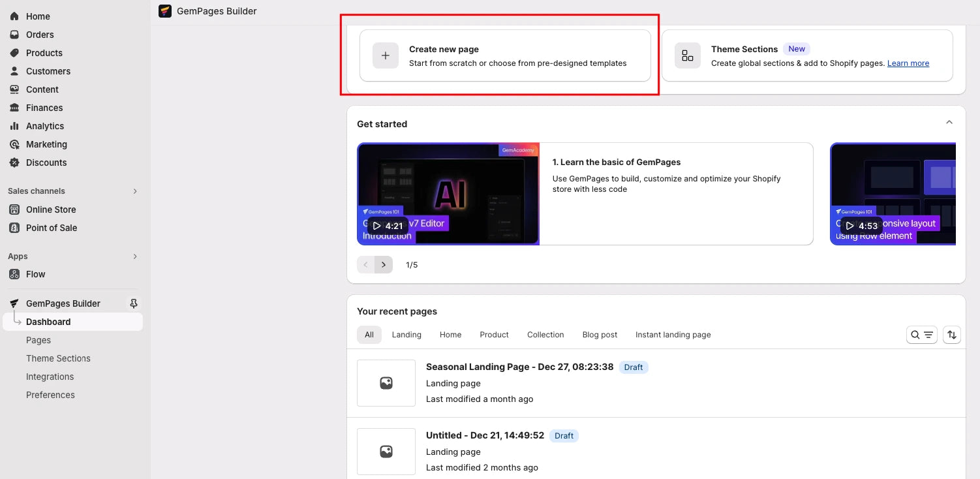
Task: Click the Orders inbox icon
Action: pyautogui.click(x=14, y=35)
